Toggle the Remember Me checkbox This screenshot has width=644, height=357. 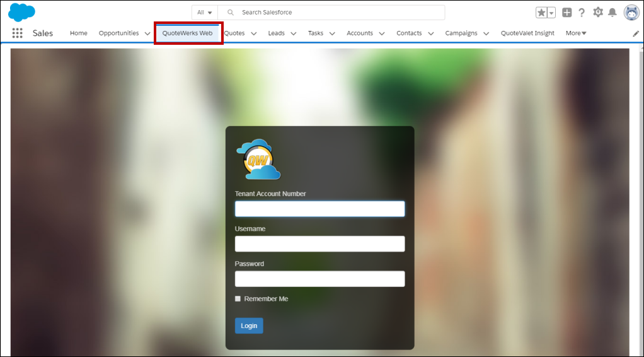point(238,299)
